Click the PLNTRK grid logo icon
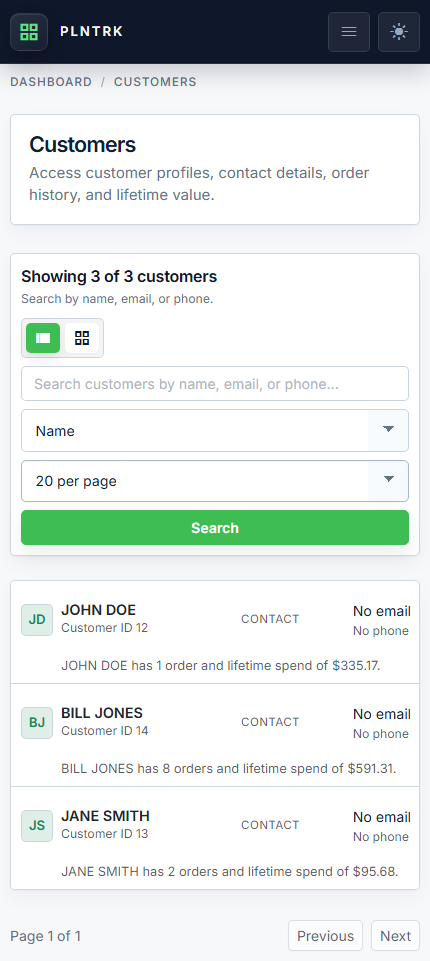 29,32
